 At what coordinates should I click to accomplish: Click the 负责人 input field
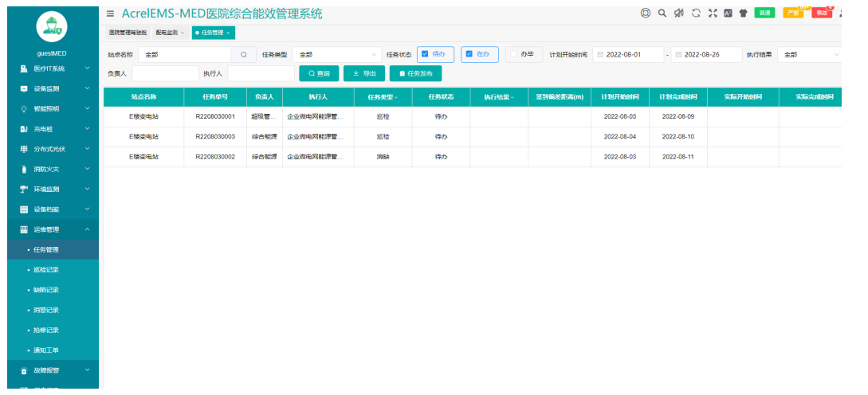pos(159,73)
